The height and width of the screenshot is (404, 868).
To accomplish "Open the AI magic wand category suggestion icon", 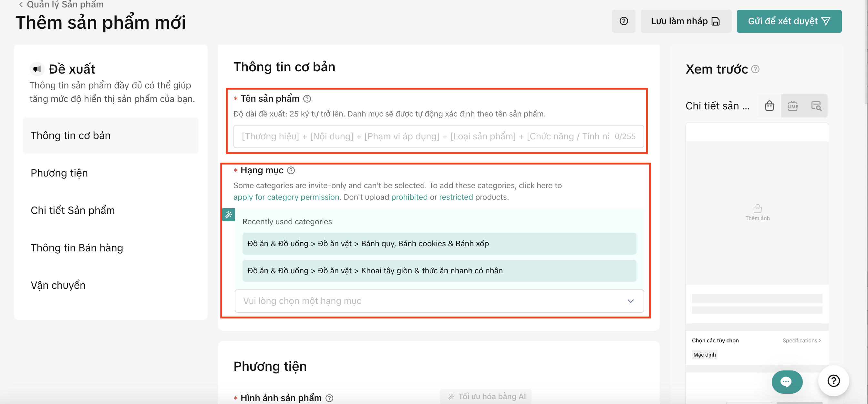I will (x=228, y=215).
